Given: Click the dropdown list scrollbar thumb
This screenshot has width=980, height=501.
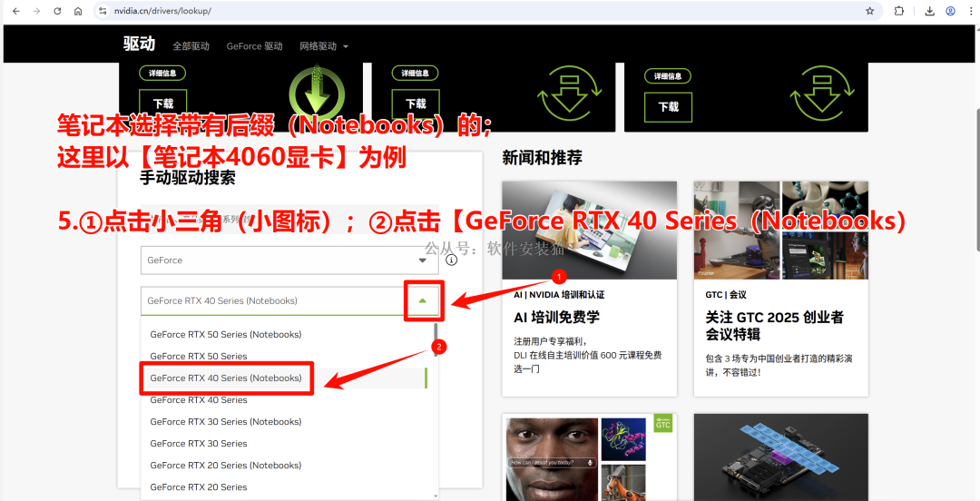Looking at the screenshot, I should (436, 340).
